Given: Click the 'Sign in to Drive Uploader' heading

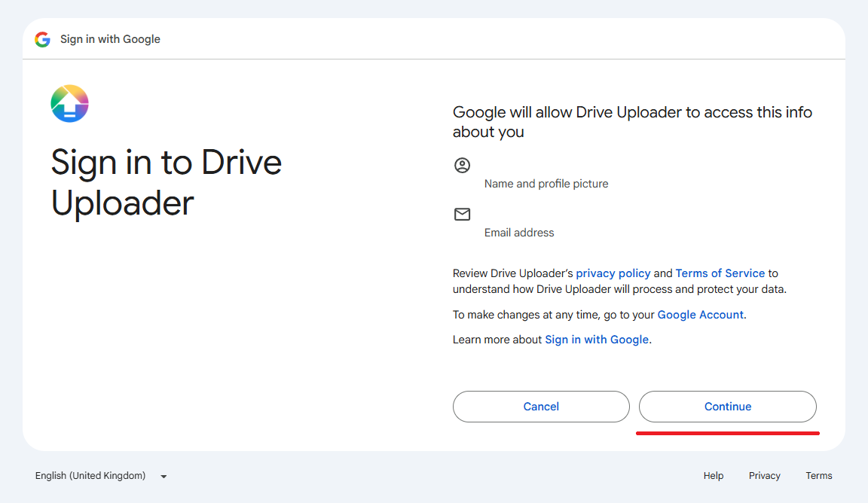Looking at the screenshot, I should 166,183.
